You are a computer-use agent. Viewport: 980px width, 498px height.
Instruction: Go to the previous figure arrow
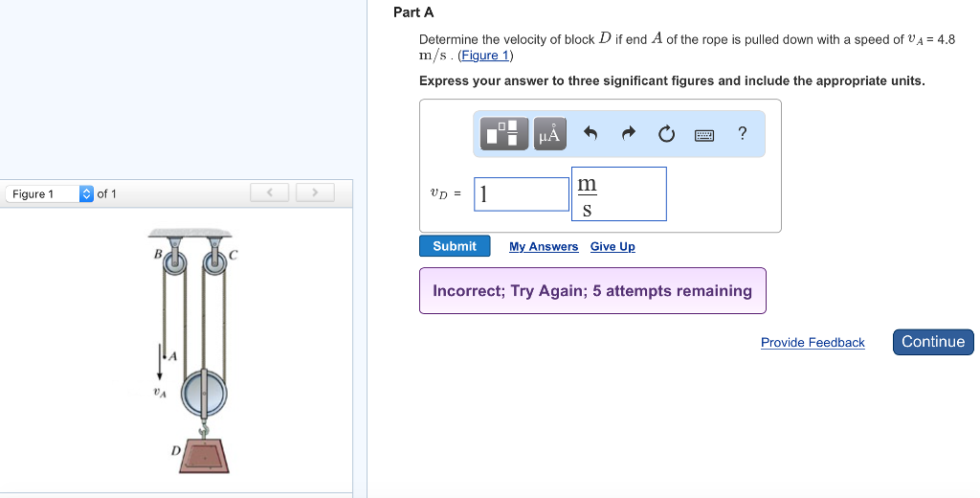tap(271, 193)
